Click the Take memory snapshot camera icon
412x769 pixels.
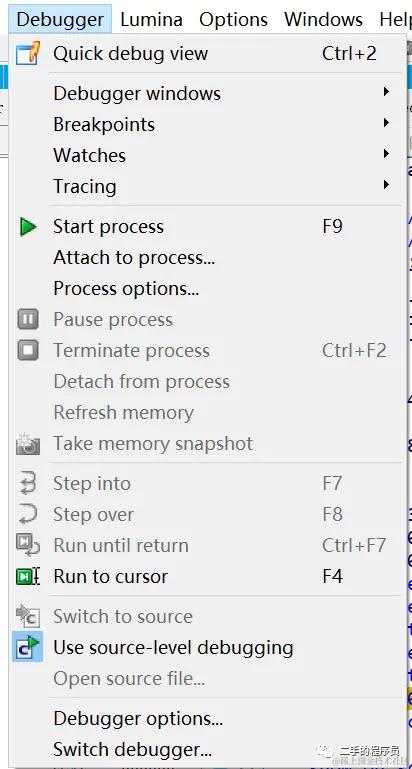(x=28, y=443)
